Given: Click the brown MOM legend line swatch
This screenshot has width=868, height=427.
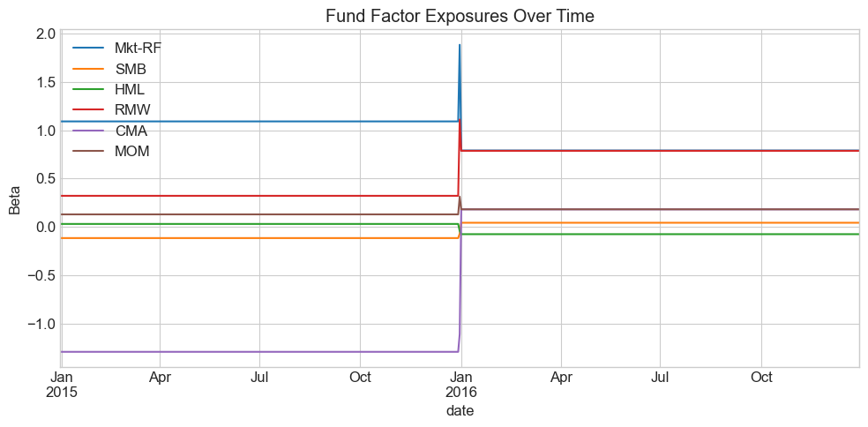Looking at the screenshot, I should [87, 152].
